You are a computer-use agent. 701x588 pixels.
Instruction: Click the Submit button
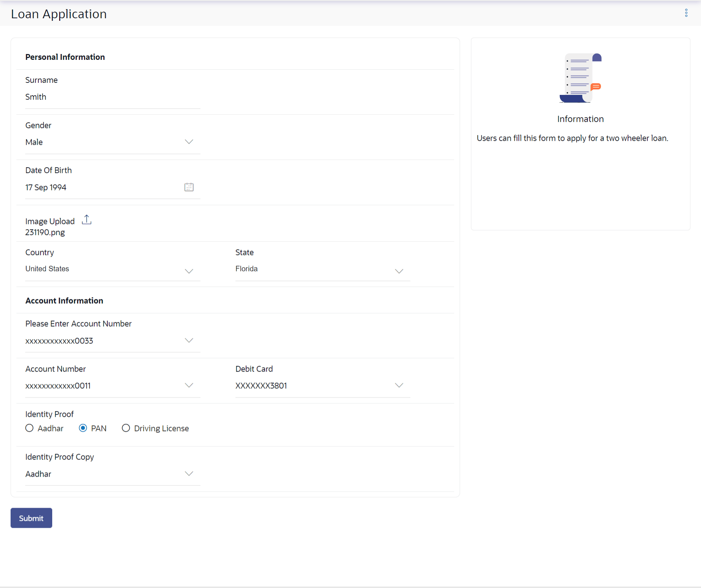31,518
